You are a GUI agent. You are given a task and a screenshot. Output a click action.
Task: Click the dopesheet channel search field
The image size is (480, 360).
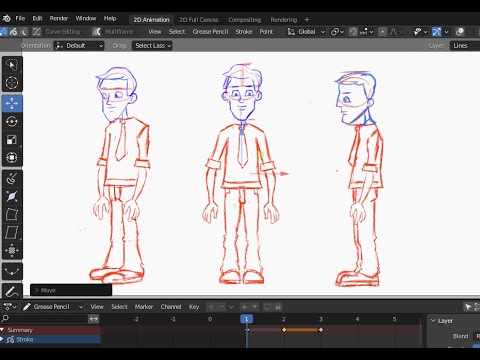pyautogui.click(x=44, y=319)
